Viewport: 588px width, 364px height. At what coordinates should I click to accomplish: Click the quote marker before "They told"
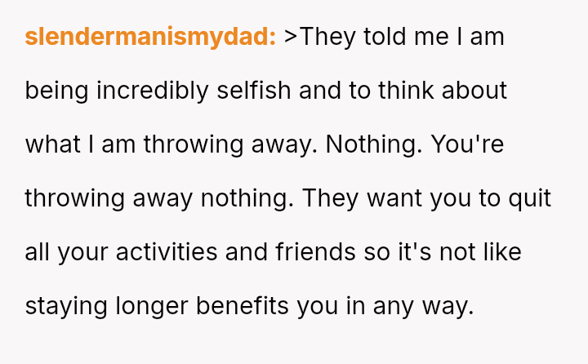(x=291, y=37)
